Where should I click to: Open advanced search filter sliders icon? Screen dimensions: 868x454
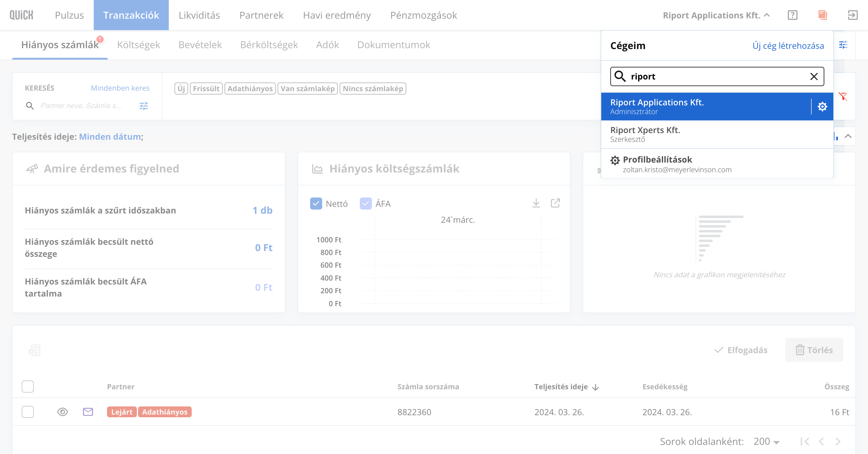point(144,106)
